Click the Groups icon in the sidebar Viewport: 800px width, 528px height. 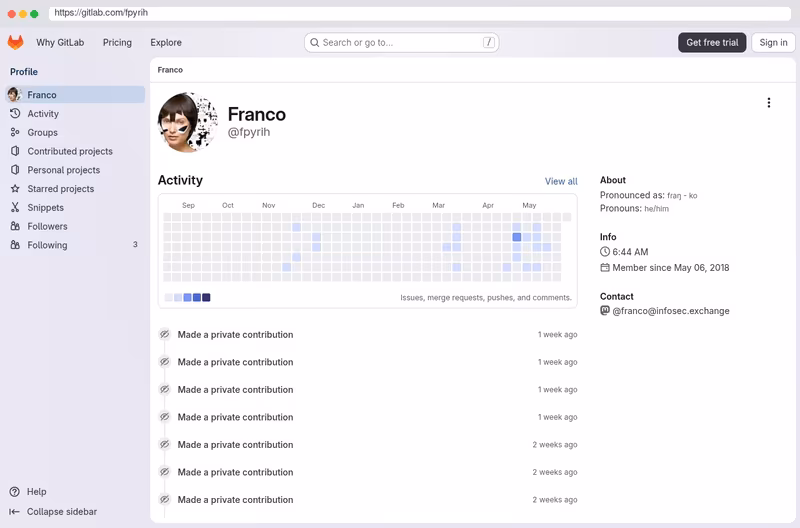(15, 132)
